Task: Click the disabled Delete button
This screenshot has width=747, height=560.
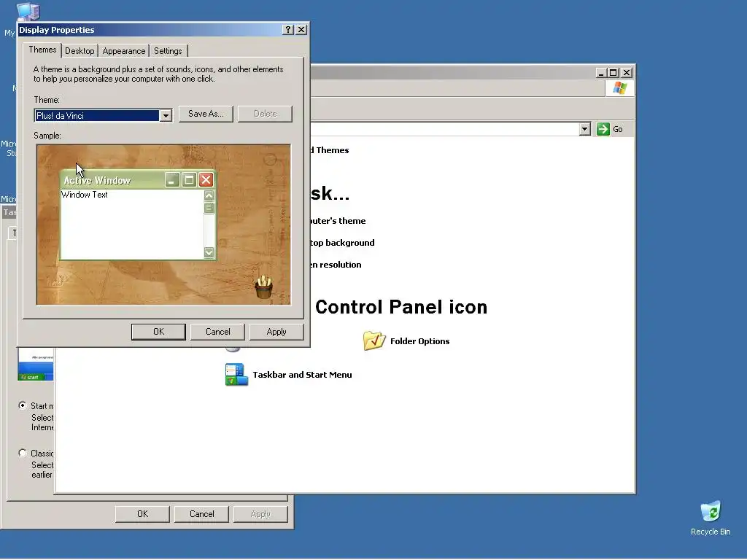Action: [265, 114]
